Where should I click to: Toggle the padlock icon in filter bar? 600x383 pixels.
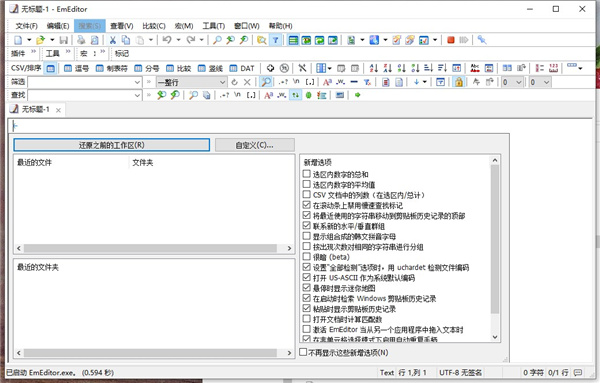[x=458, y=82]
